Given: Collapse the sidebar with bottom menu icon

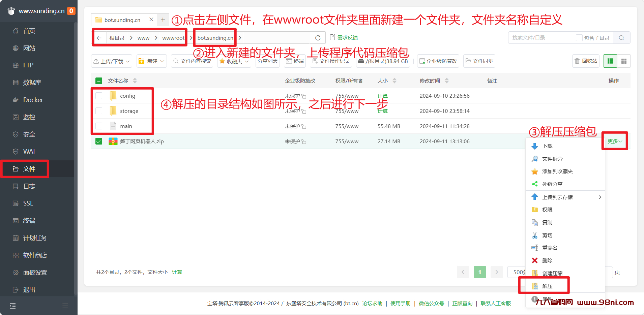Looking at the screenshot, I should 13,306.
